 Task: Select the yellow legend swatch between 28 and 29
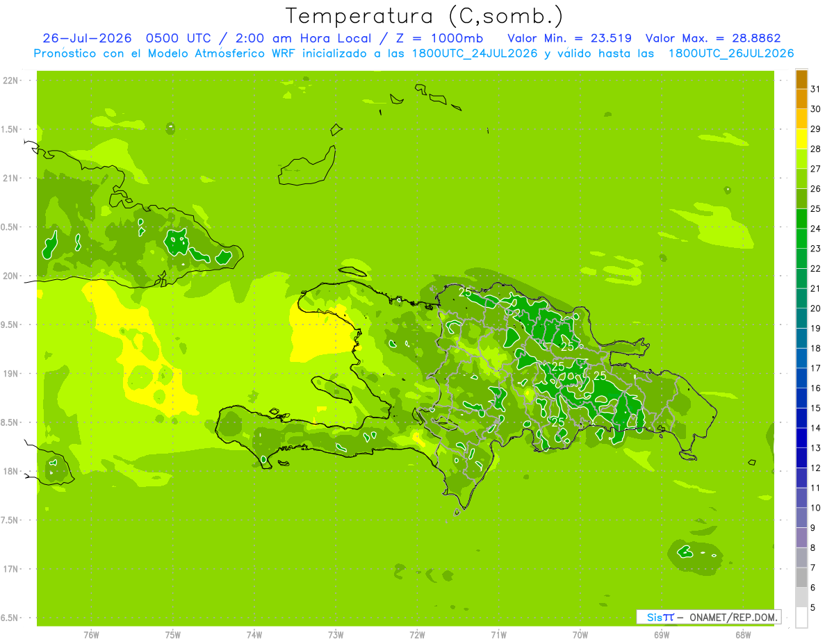click(x=801, y=139)
